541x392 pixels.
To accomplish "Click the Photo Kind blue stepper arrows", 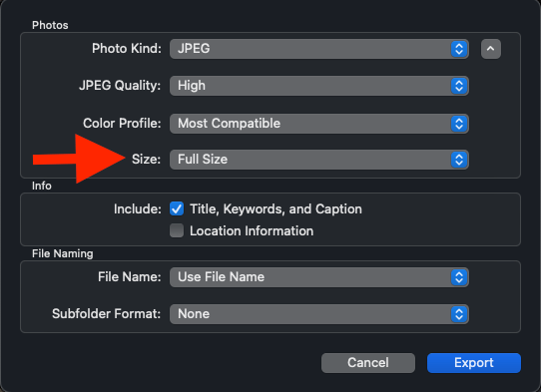I will (x=459, y=49).
